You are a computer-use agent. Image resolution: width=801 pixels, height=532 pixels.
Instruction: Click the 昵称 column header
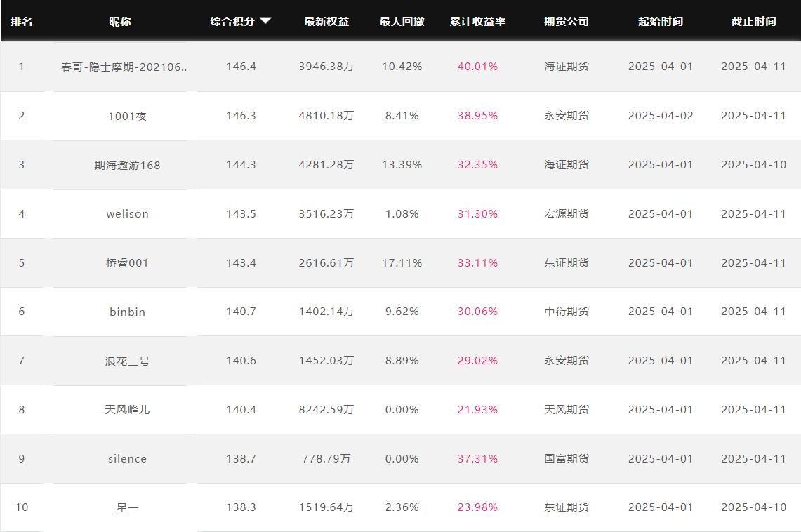pos(120,22)
